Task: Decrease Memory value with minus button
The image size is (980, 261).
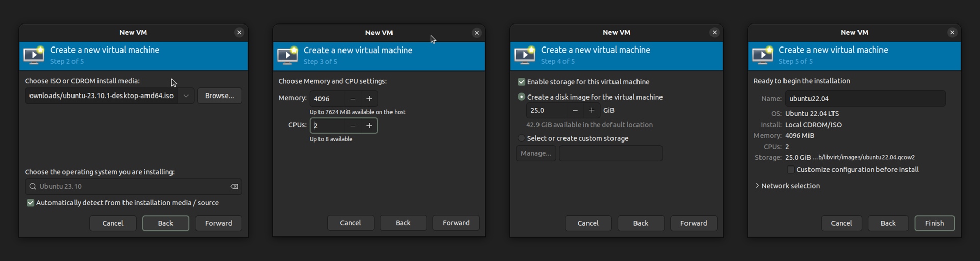Action: click(x=353, y=99)
